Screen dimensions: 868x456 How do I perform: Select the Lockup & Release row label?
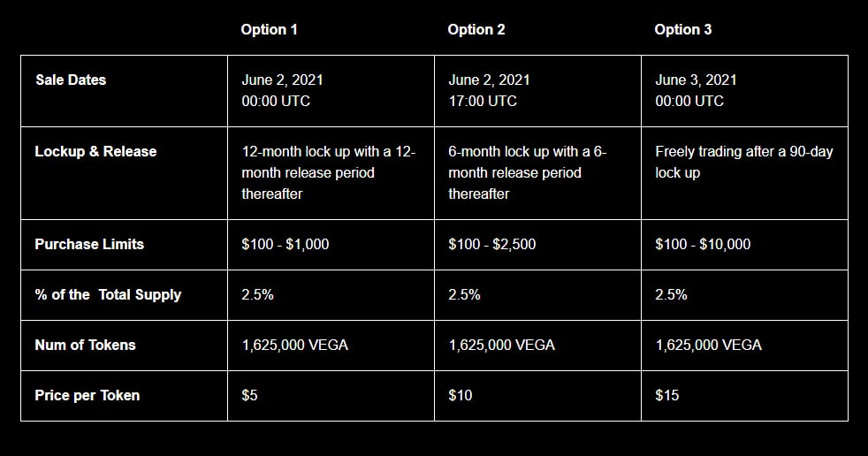tap(95, 152)
